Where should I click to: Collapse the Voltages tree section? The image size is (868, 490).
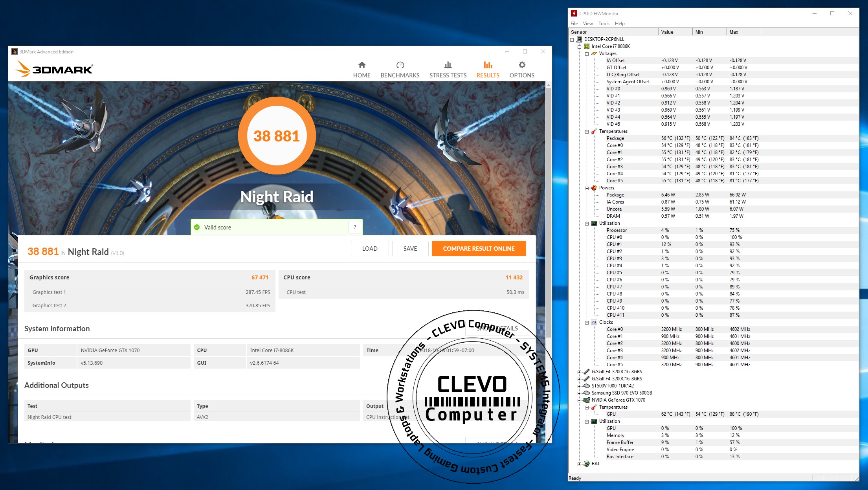click(587, 53)
